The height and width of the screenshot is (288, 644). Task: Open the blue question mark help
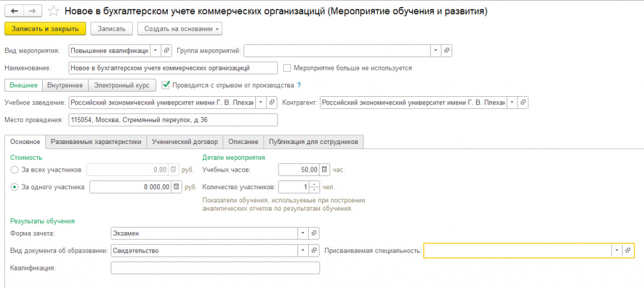(299, 85)
